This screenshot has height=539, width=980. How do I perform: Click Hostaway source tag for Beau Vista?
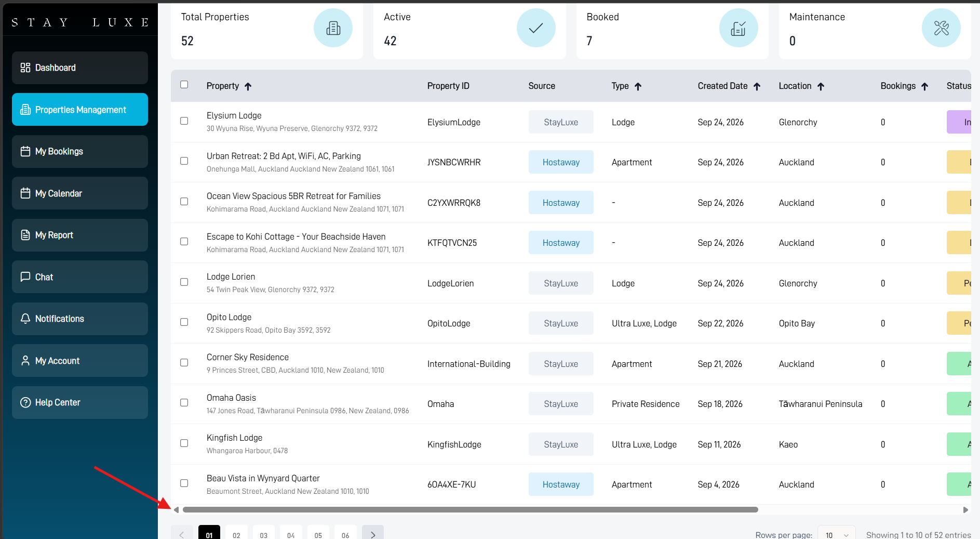pos(561,484)
